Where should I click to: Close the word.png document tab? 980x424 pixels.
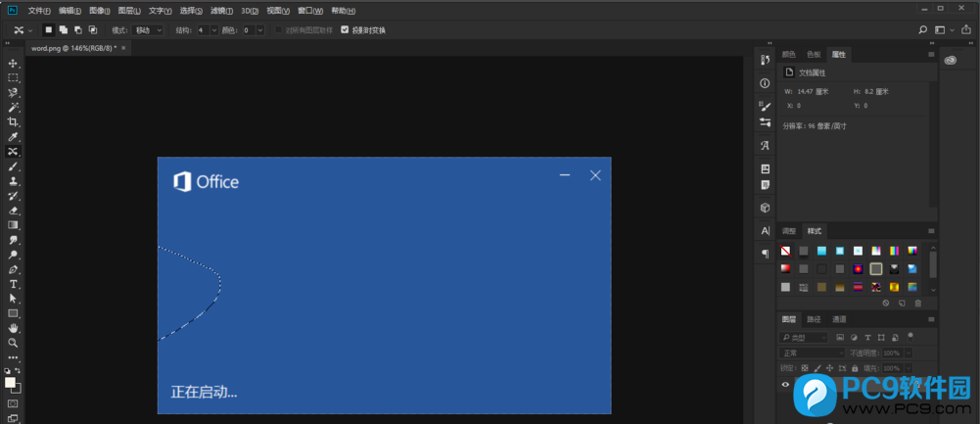(x=123, y=48)
